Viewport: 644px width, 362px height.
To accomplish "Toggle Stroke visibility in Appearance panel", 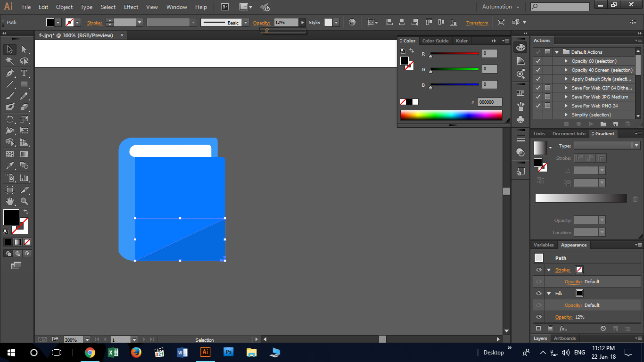I will click(x=539, y=270).
